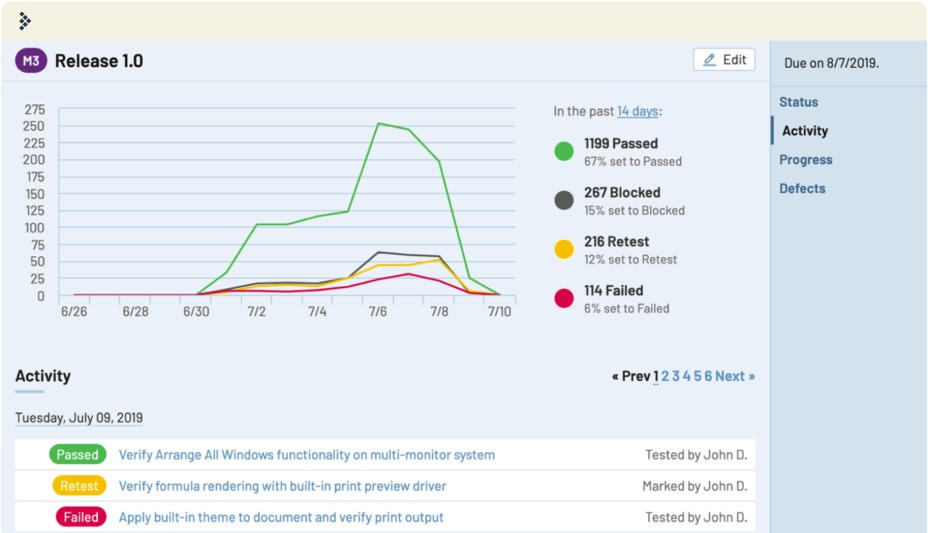Click current page 1 in pagination
Viewport: 928px width, 533px height.
[x=656, y=376]
